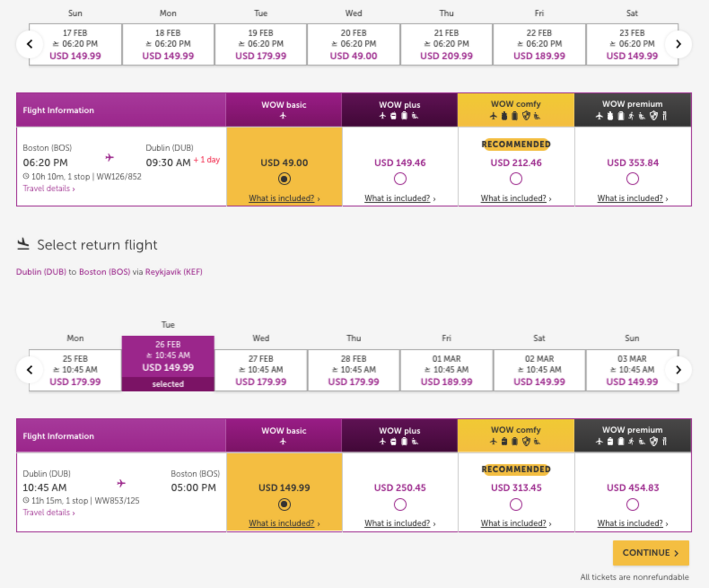The image size is (709, 588).
Task: Pick return date 01 MAR USD 189.99
Action: 446,370
